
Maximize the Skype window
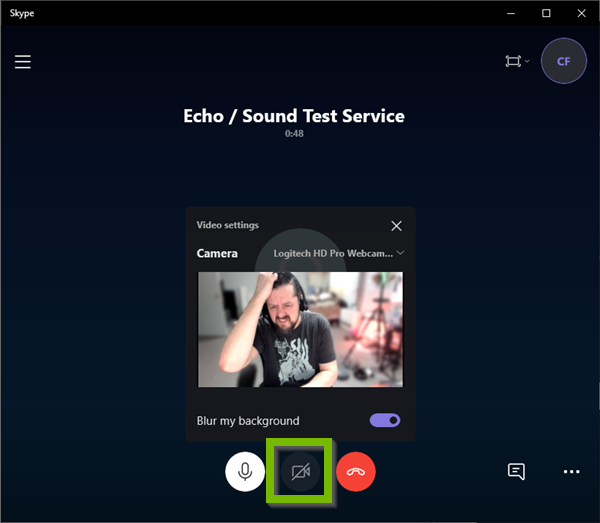pyautogui.click(x=546, y=13)
